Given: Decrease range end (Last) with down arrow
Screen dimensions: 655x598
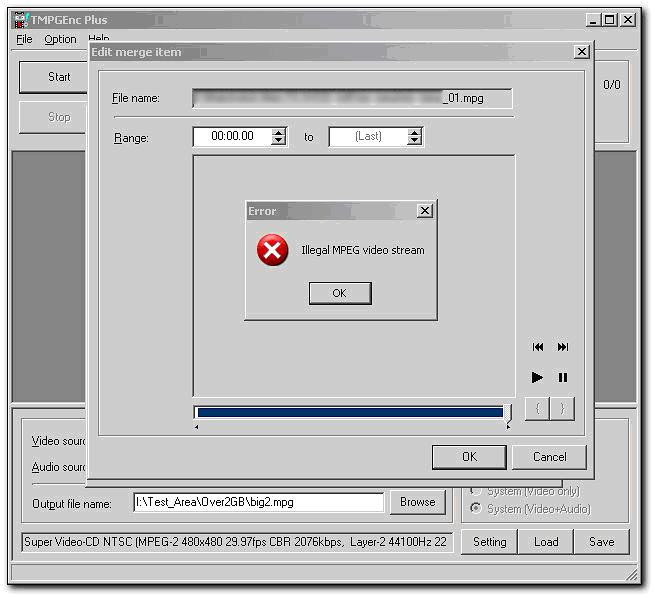Looking at the screenshot, I should pos(414,141).
